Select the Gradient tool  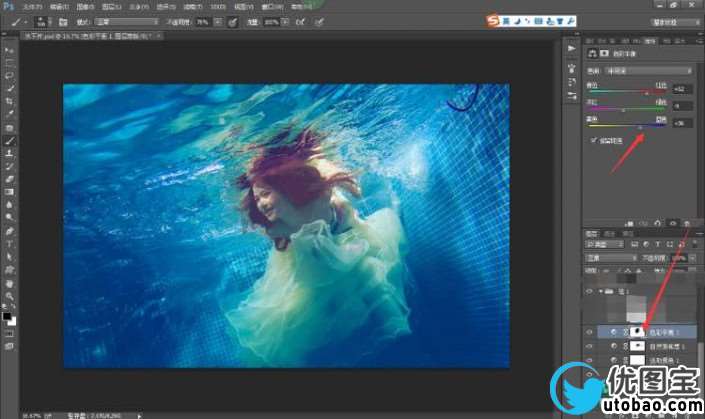[x=9, y=192]
